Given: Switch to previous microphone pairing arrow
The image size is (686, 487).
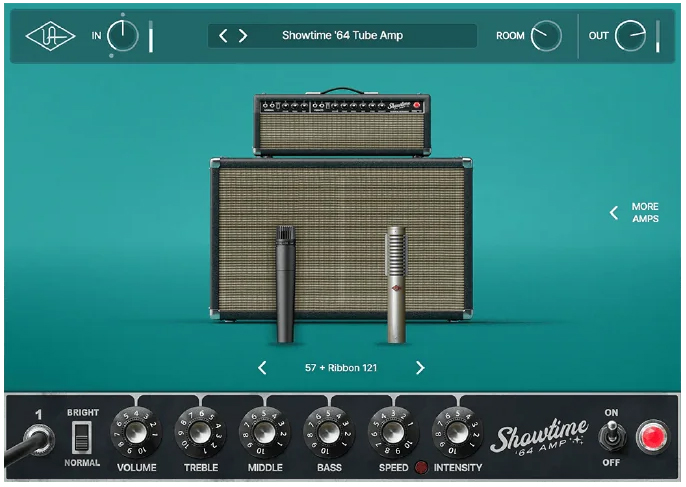Looking at the screenshot, I should click(262, 368).
